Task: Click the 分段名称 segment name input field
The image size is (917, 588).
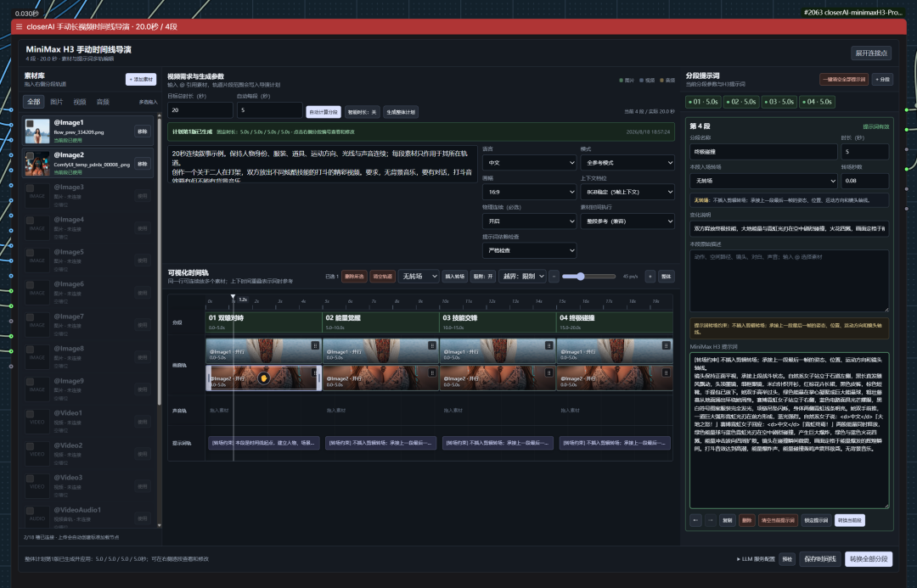Action: 763,151
